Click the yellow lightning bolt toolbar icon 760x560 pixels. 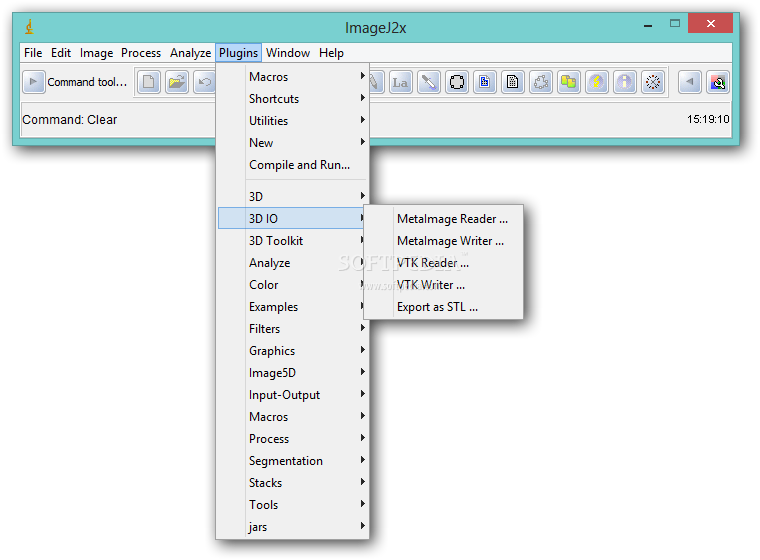tap(597, 82)
